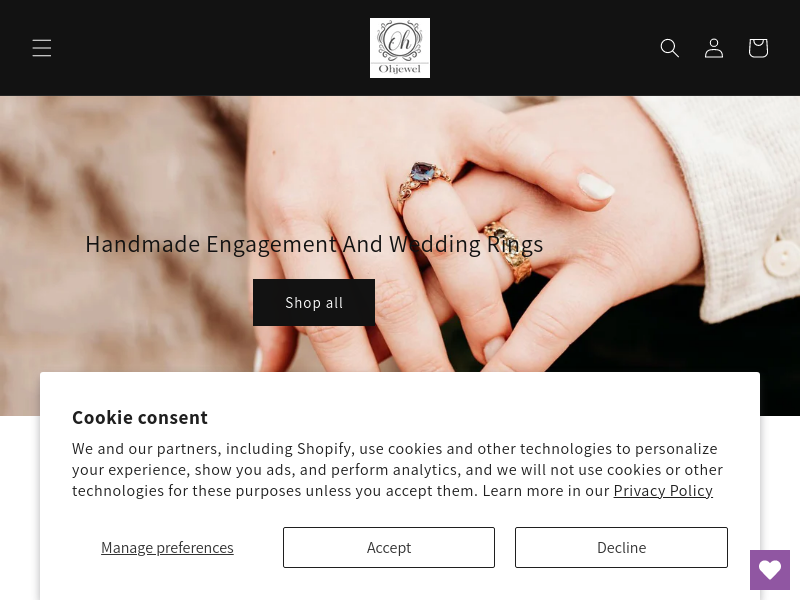Click the Shop all button

click(314, 303)
